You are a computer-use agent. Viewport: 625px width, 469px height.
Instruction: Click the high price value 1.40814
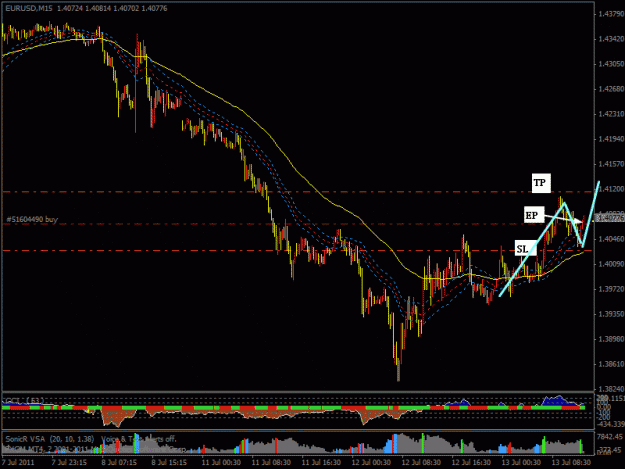click(98, 8)
